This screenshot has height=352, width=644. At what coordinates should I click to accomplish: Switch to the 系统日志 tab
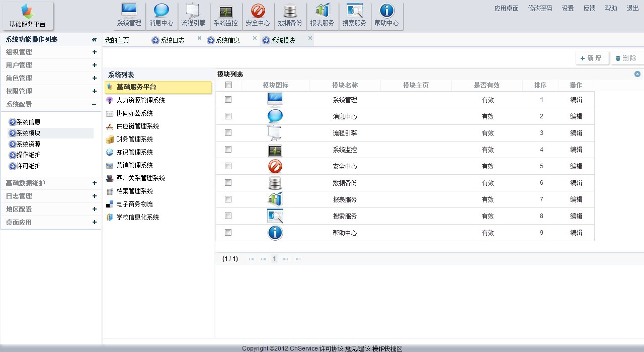click(172, 40)
